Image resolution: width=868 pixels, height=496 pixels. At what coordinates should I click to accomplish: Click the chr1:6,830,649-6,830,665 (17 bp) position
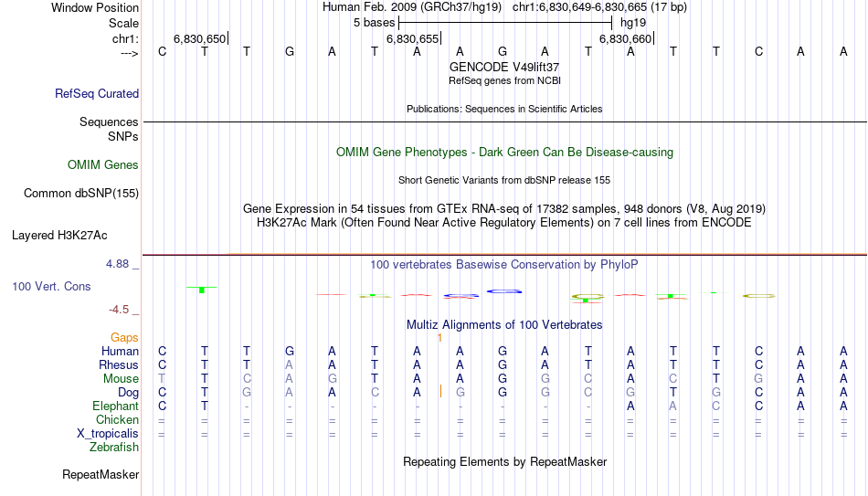point(599,7)
